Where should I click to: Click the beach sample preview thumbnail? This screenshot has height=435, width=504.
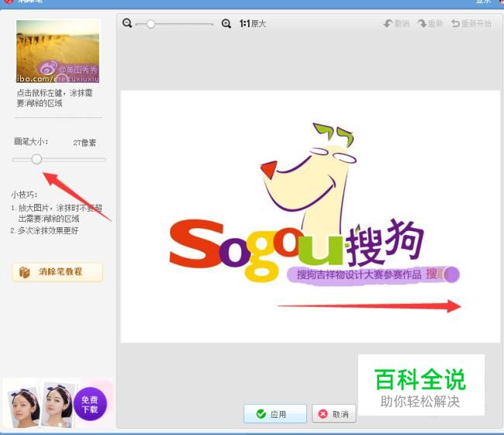click(58, 51)
